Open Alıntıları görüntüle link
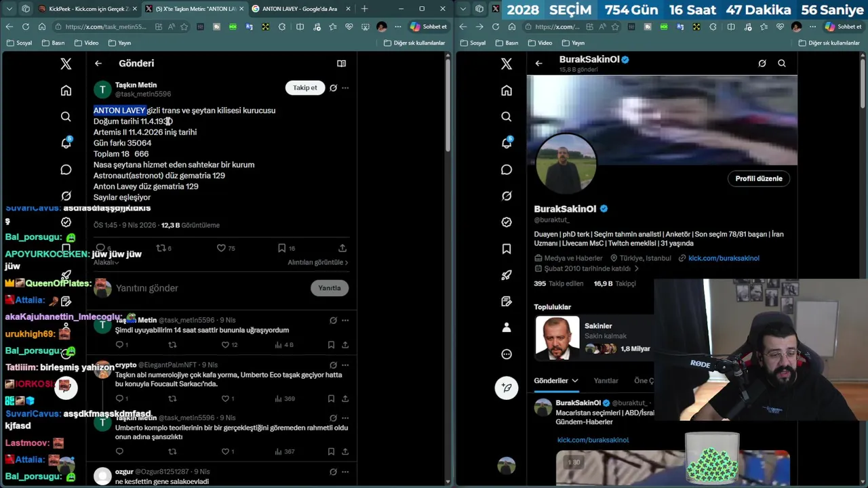 pyautogui.click(x=317, y=262)
